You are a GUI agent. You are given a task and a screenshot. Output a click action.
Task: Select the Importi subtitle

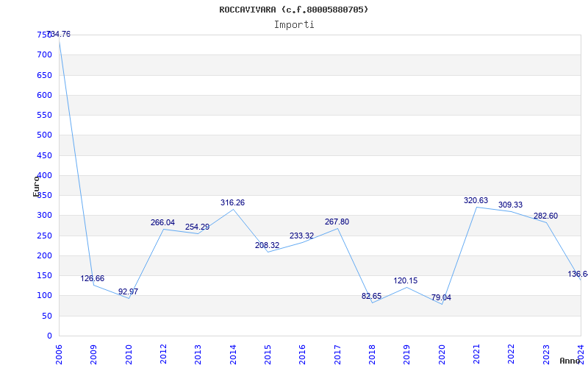(x=294, y=25)
